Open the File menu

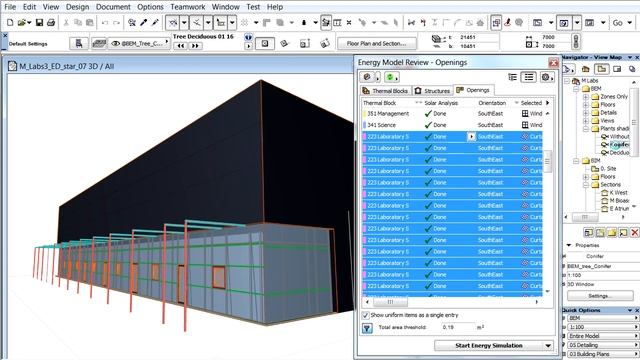coord(10,7)
